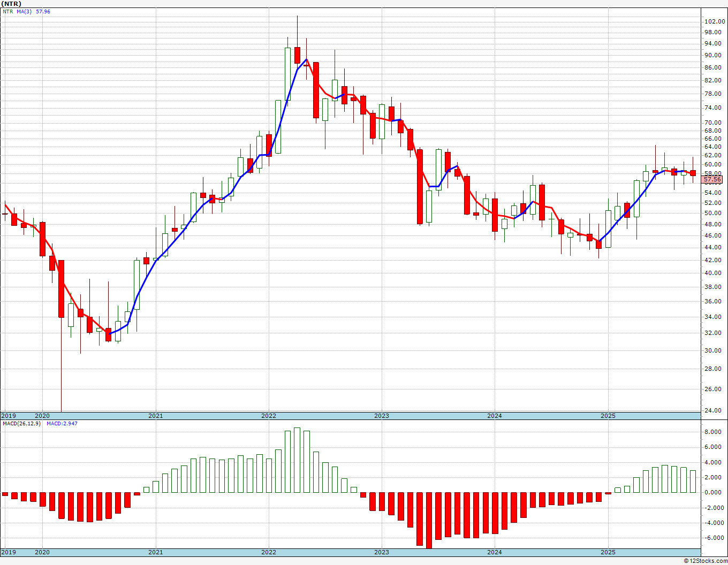Viewport: 728px width, 565px height.
Task: Select the MACD(26,12,9) indicator label
Action: pos(21,424)
